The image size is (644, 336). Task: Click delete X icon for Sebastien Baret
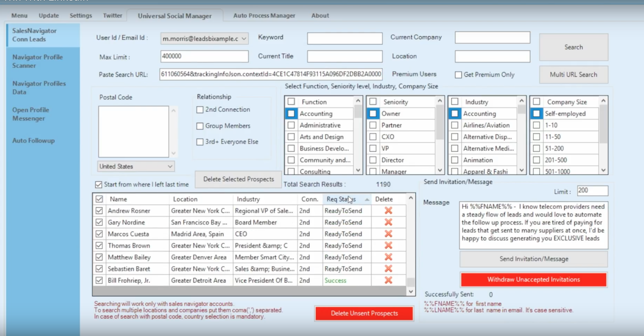tap(388, 269)
